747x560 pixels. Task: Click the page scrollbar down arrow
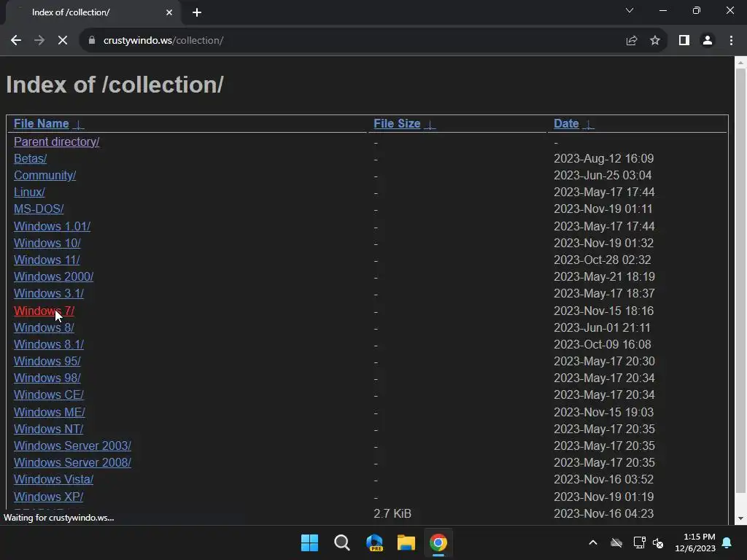[x=741, y=518]
